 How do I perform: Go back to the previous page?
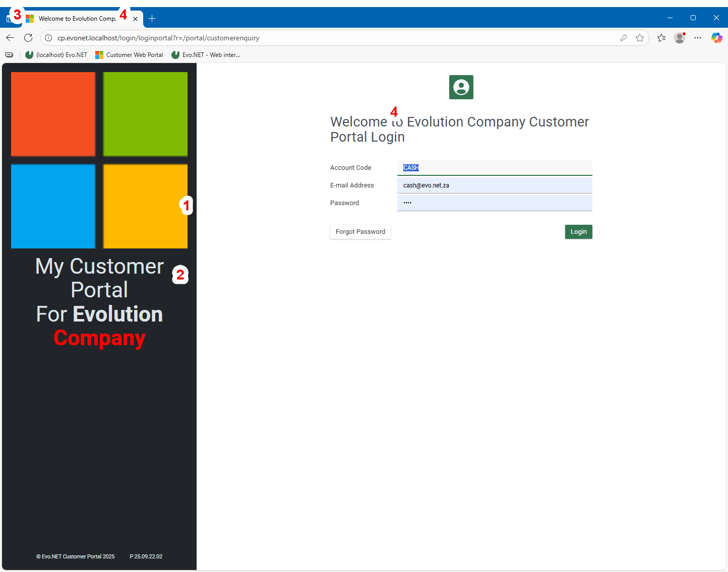[x=10, y=38]
